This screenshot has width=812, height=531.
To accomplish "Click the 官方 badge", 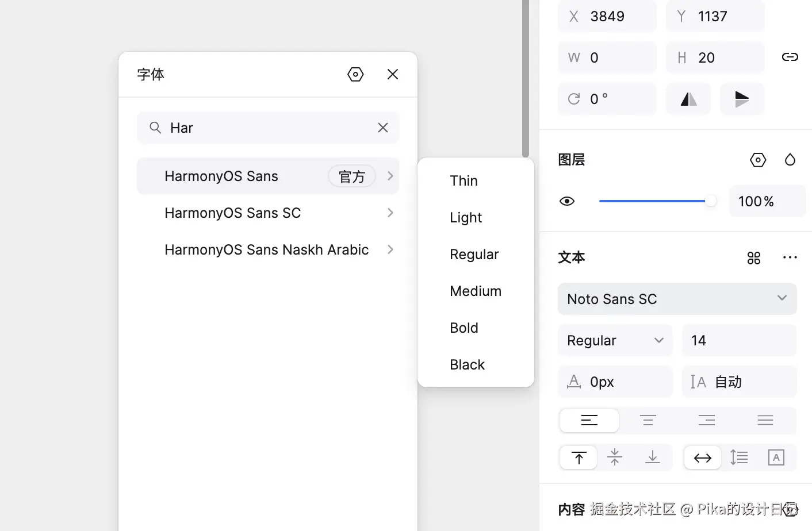I will [352, 176].
